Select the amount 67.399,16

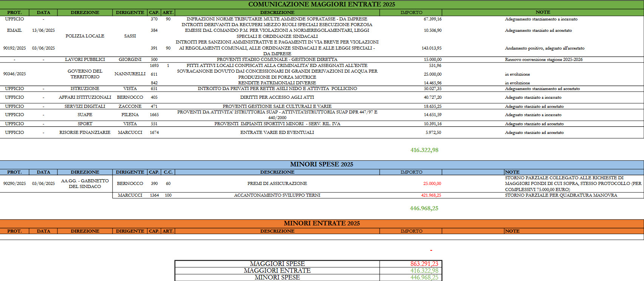(x=432, y=19)
